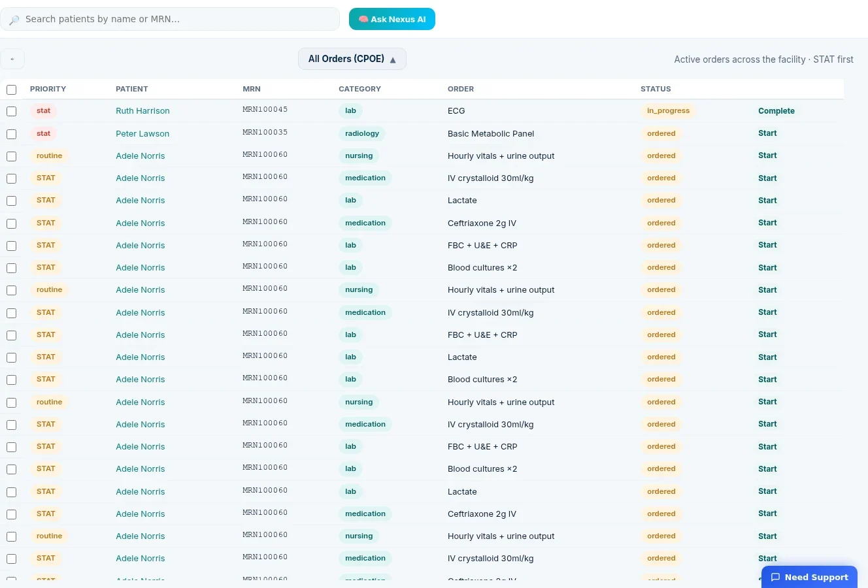Open patient Peter Lawson
Image resolution: width=868 pixels, height=588 pixels.
coord(142,133)
